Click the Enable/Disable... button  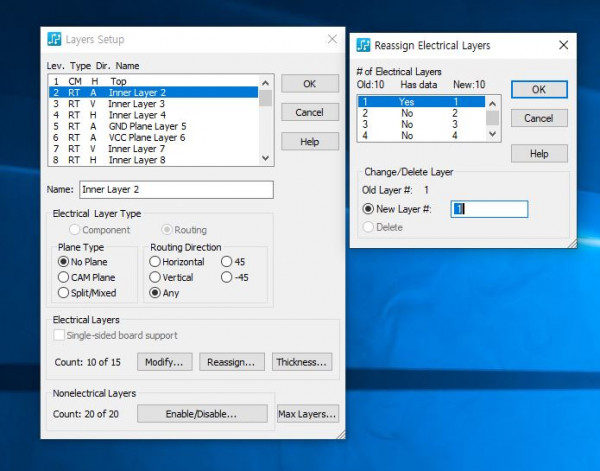(x=202, y=413)
